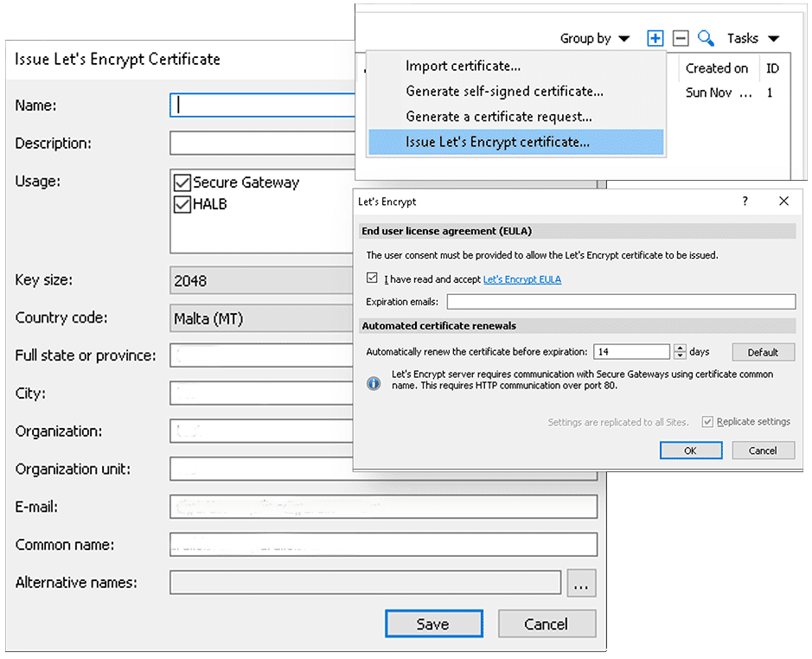Click the blue information icon

point(374,383)
